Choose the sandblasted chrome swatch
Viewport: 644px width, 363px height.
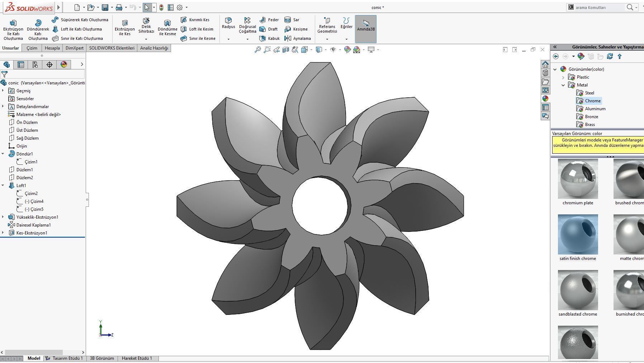click(x=578, y=290)
